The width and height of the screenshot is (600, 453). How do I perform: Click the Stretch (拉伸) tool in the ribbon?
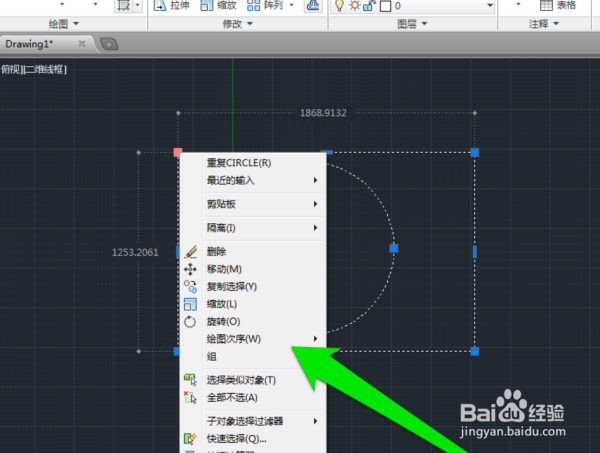[171, 5]
